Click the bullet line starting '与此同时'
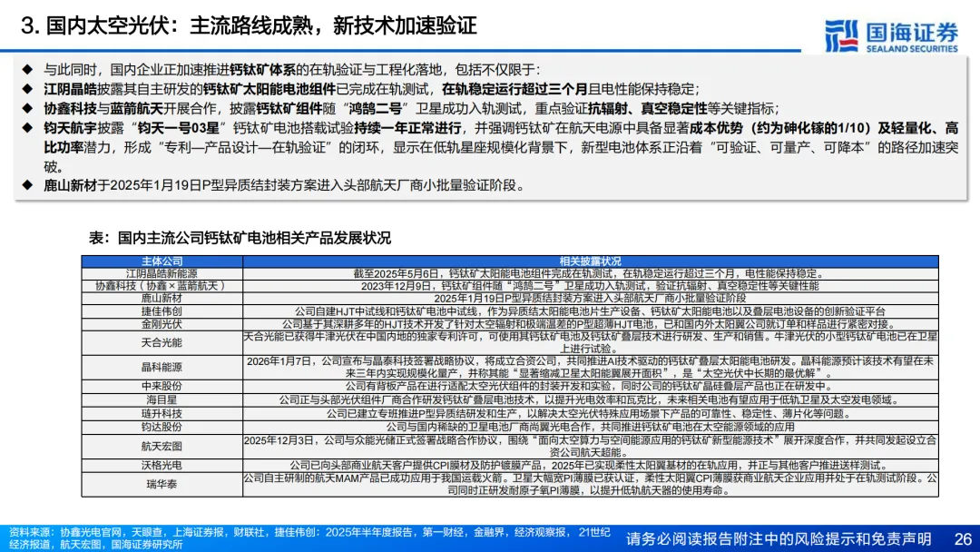This screenshot has height=552, width=980. point(291,69)
